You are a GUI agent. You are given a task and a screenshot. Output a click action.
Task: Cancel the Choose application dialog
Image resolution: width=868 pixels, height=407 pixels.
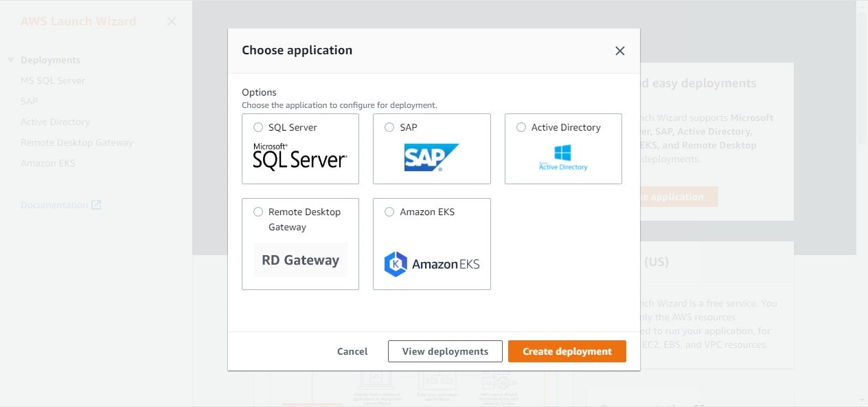(352, 351)
